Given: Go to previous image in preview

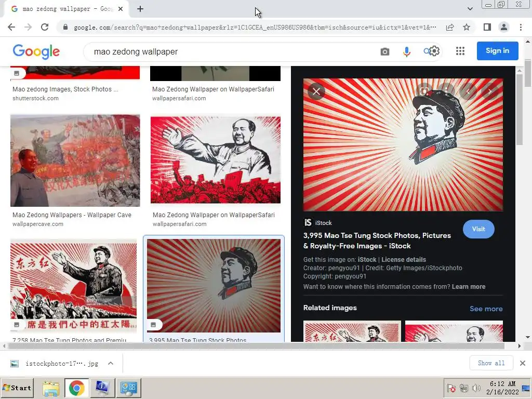Looking at the screenshot, I should point(468,91).
